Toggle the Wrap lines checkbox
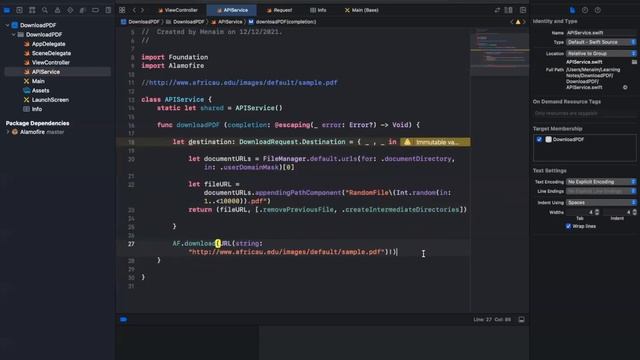Viewport: 640px width, 360px height. point(568,226)
